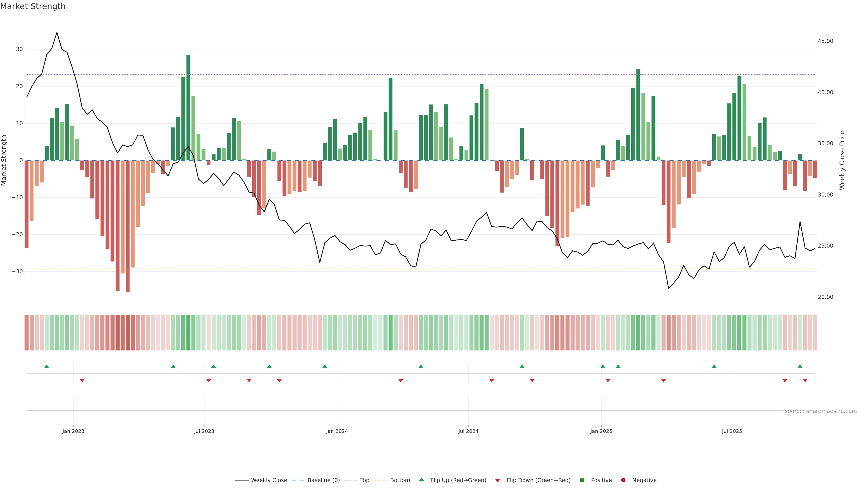Click Weekly Close Price axis title
The image size is (868, 488).
(x=842, y=160)
